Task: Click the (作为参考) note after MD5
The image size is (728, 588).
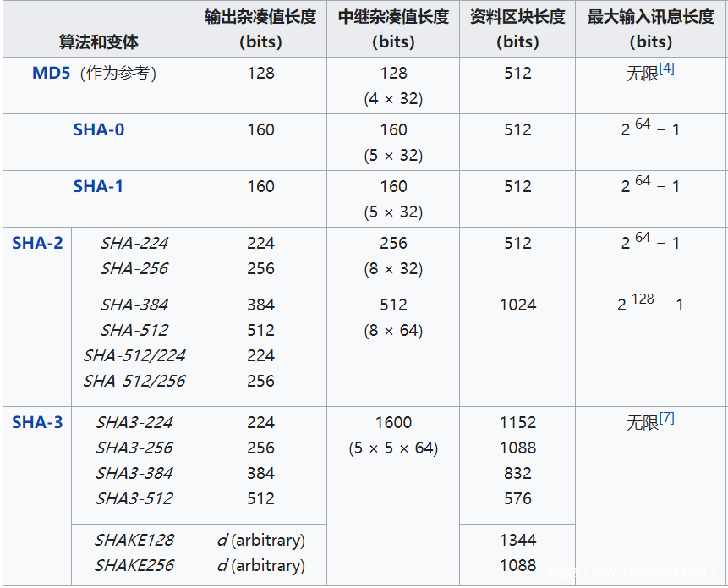Action: [x=118, y=74]
